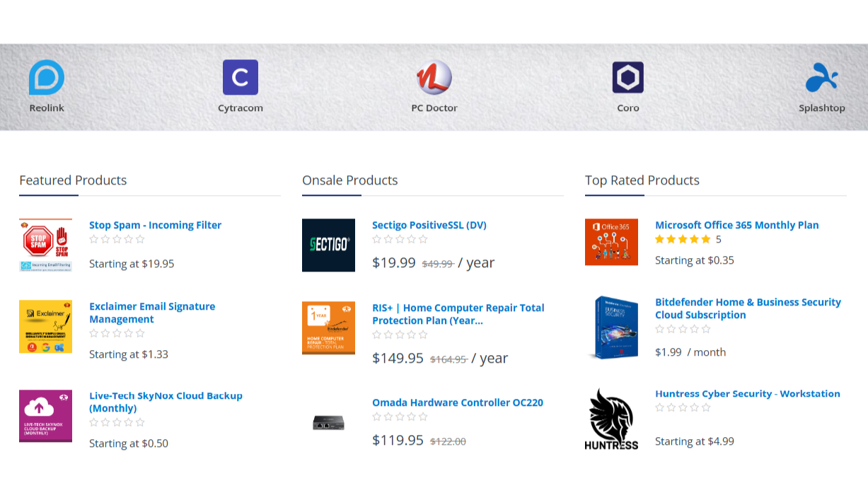The width and height of the screenshot is (868, 488).
Task: Open Sectigo PositiveSSL (DV) link
Action: point(429,225)
